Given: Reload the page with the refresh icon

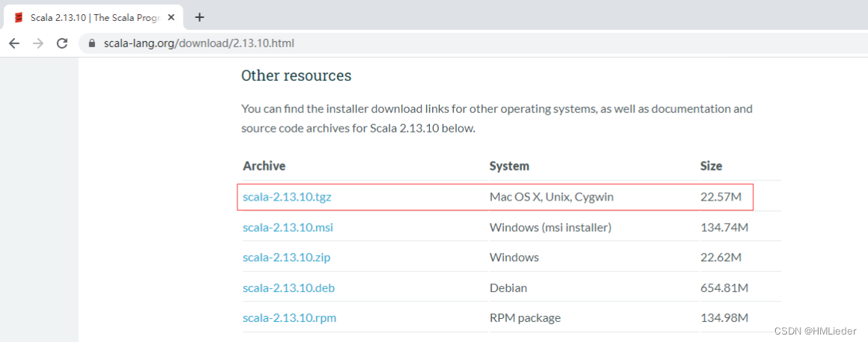Looking at the screenshot, I should (63, 43).
